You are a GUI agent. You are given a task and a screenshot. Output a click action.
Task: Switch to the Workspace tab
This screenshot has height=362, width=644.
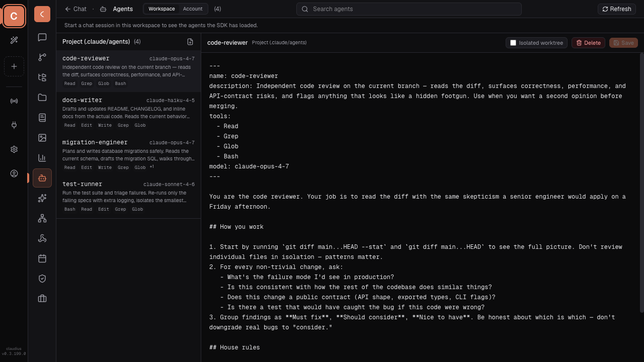pos(162,9)
